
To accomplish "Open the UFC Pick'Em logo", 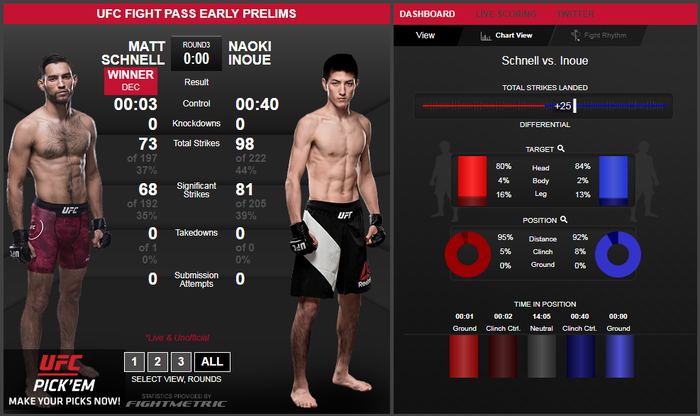I will [63, 374].
